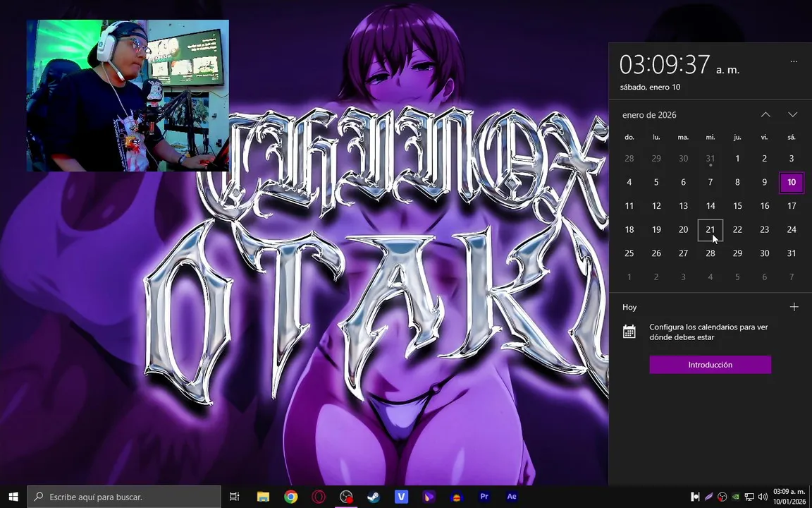
Task: Open the purple play-arrow app on taskbar
Action: [429, 497]
